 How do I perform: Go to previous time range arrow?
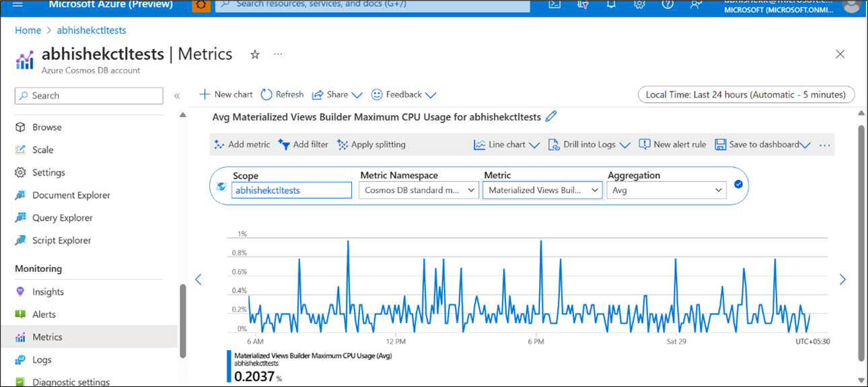198,279
